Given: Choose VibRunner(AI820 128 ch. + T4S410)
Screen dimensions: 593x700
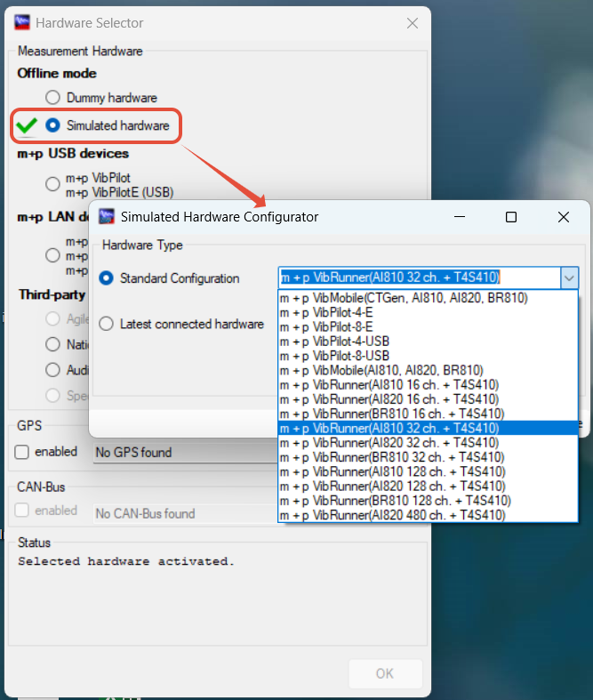Looking at the screenshot, I should point(428,487).
